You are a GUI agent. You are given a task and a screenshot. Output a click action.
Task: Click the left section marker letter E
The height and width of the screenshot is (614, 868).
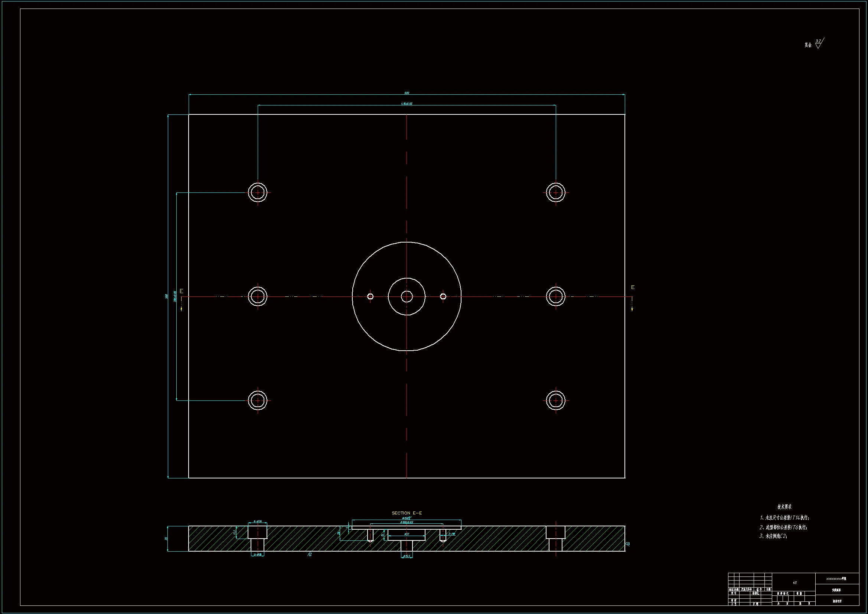coord(181,291)
